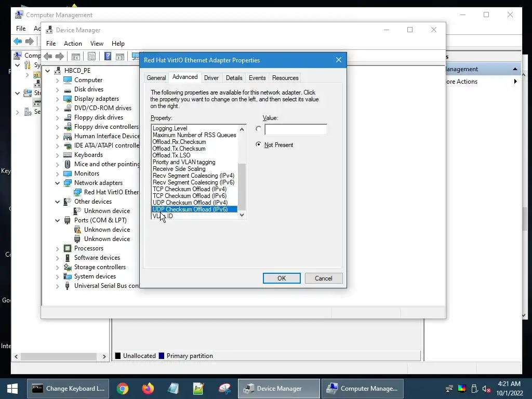532x399 pixels.
Task: Click the rainbow color monitor tray icon
Action: [462, 389]
